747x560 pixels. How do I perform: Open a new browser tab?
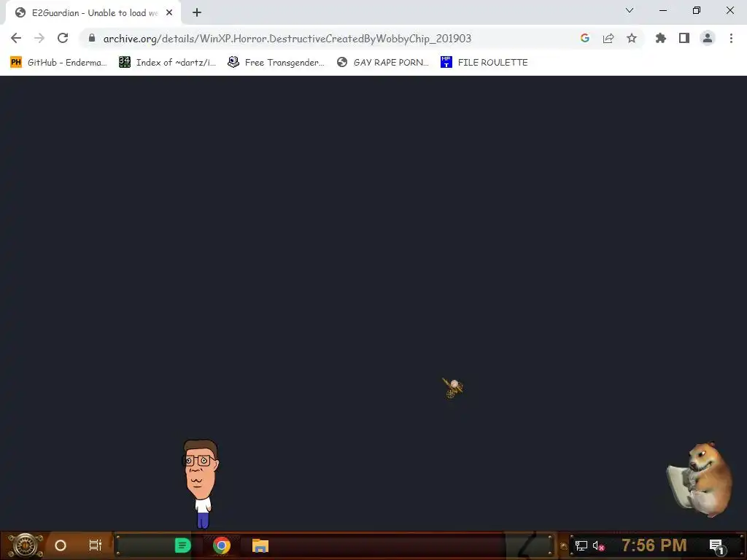(x=197, y=13)
